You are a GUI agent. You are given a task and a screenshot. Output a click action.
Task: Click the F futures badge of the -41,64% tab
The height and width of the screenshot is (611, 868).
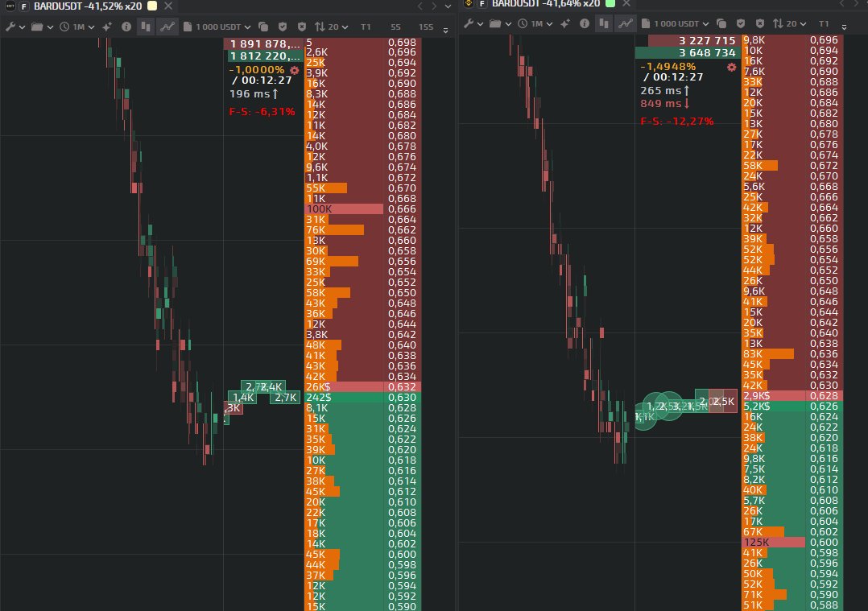pyautogui.click(x=482, y=3)
